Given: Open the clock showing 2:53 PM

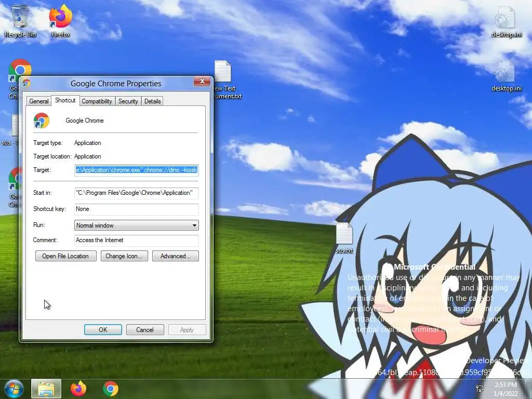Looking at the screenshot, I should [506, 389].
